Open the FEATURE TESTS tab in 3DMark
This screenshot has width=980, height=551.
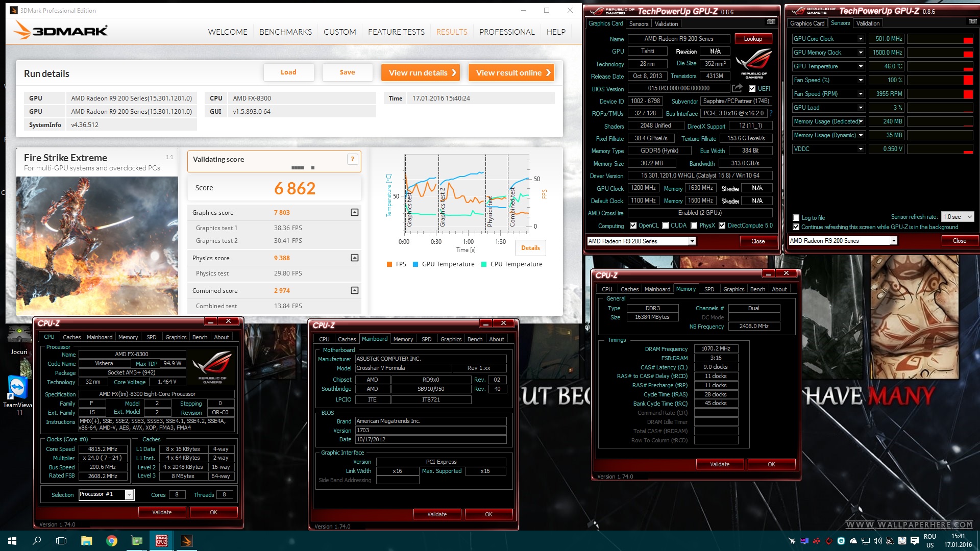point(396,32)
